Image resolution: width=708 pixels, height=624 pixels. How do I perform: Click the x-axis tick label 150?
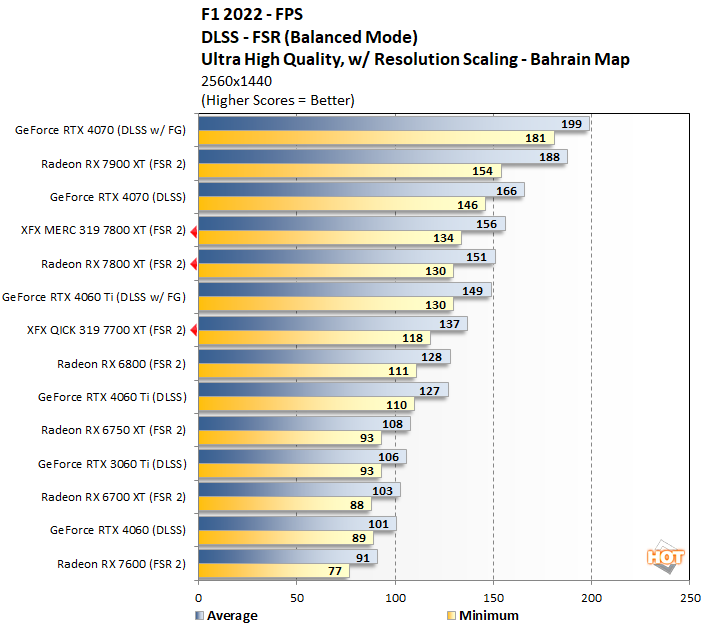[493, 598]
